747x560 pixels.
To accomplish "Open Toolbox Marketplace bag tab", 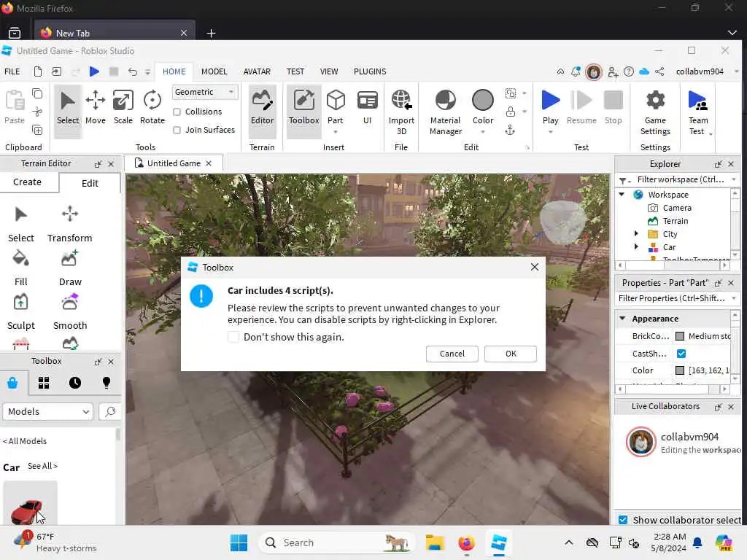I will point(13,383).
